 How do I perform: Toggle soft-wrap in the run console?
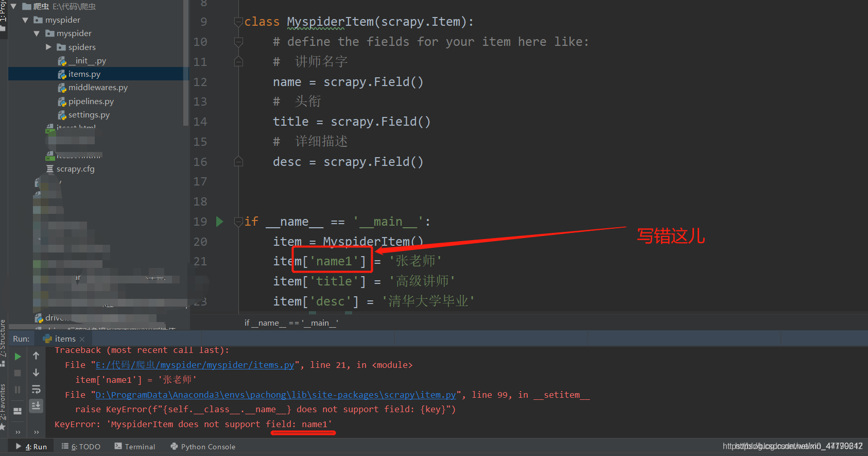coord(36,389)
